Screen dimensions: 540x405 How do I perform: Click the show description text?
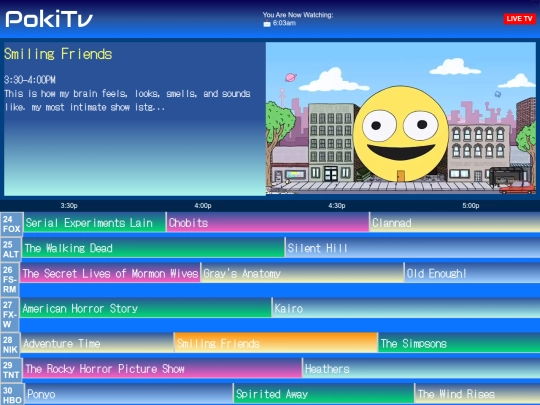click(x=127, y=100)
